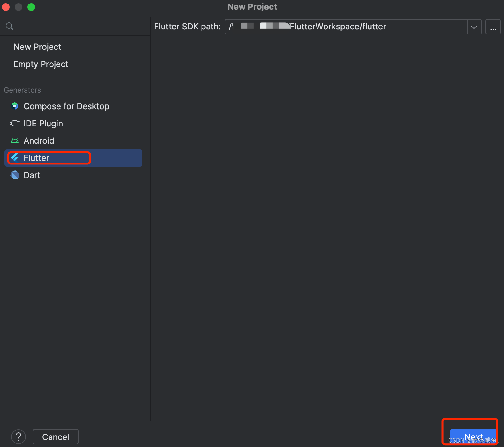Choose the Android generator
This screenshot has height=447, width=504.
point(73,140)
